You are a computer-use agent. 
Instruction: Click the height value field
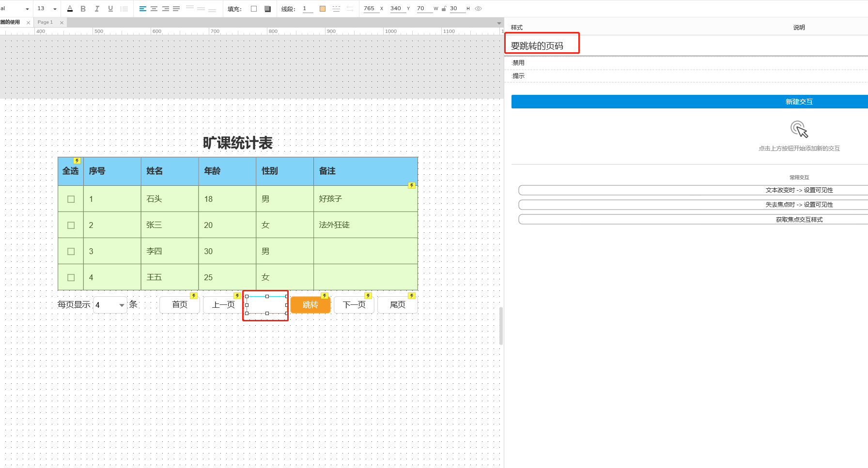click(x=457, y=9)
